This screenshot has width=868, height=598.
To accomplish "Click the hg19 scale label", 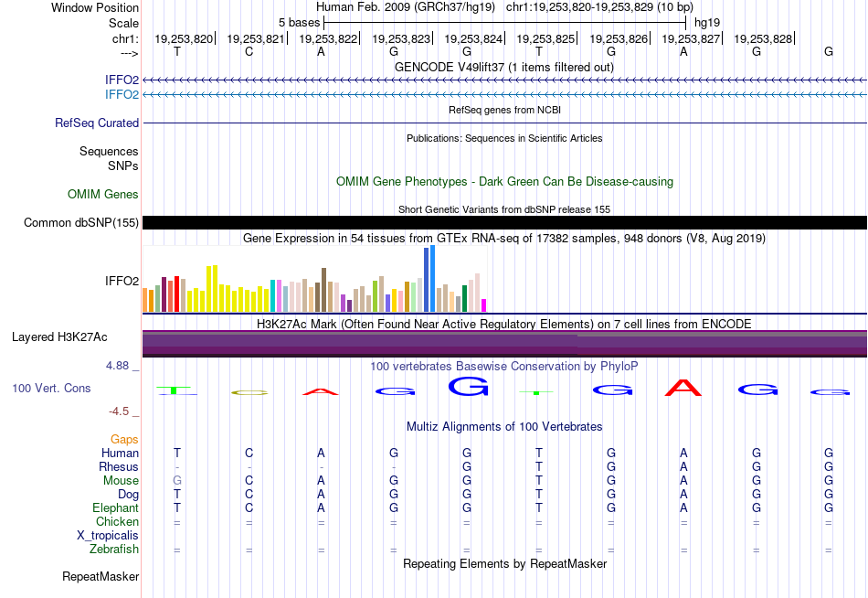I will pos(707,23).
